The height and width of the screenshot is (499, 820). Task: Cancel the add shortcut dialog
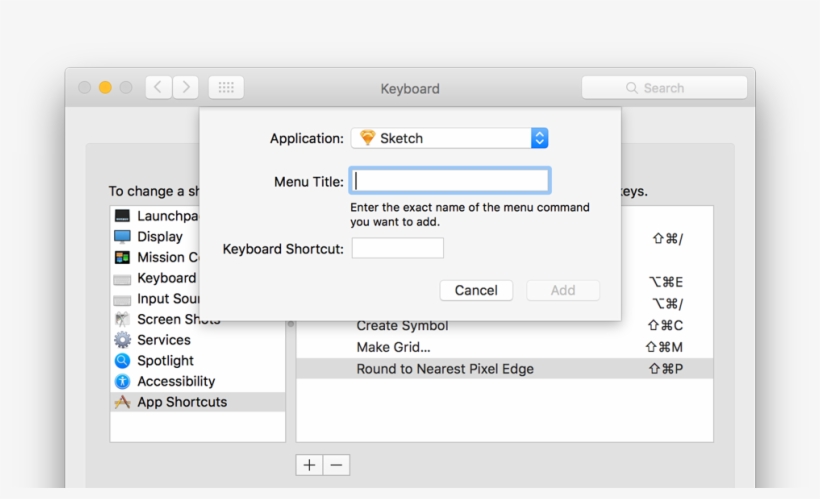[476, 290]
